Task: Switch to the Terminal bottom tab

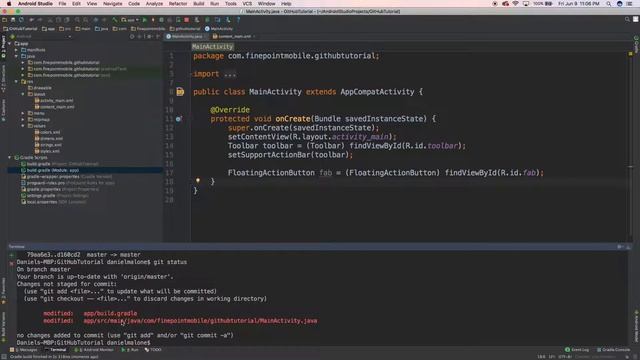Action: click(56, 350)
